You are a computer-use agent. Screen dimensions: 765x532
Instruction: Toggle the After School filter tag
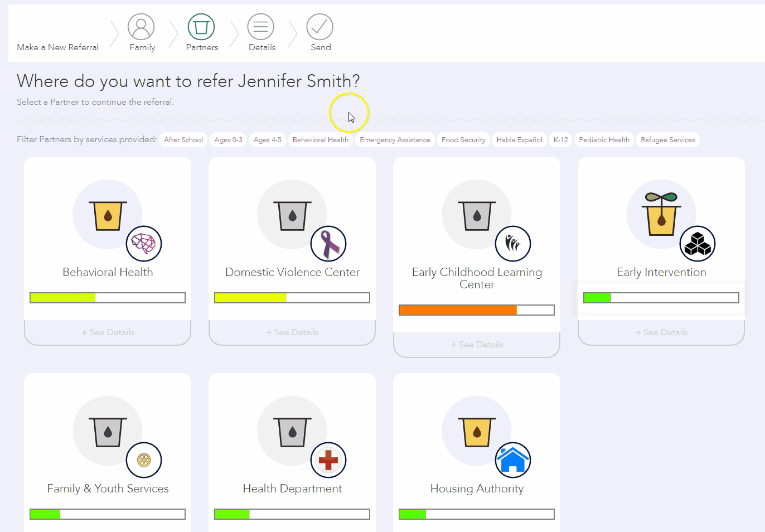(x=183, y=140)
